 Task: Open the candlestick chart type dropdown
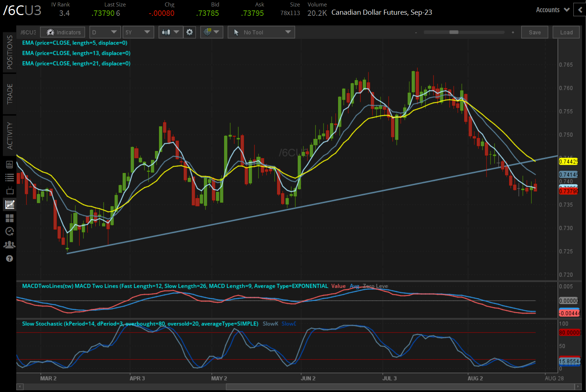pos(170,32)
